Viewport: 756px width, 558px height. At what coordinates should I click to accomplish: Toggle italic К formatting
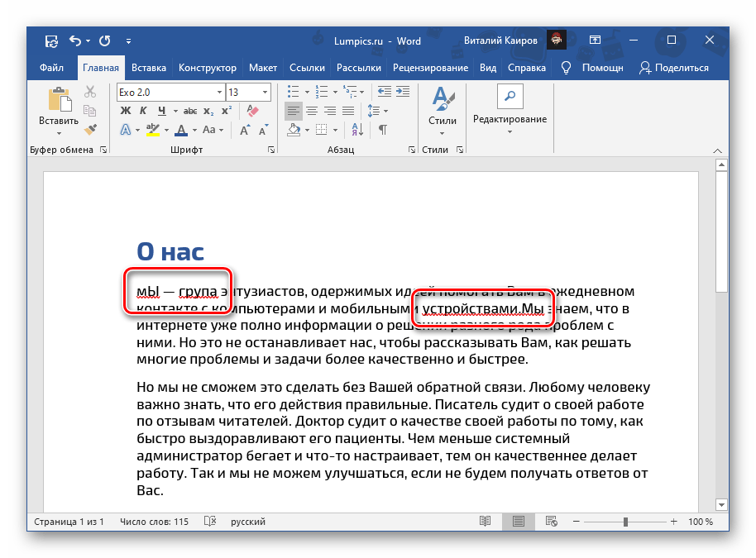143,111
